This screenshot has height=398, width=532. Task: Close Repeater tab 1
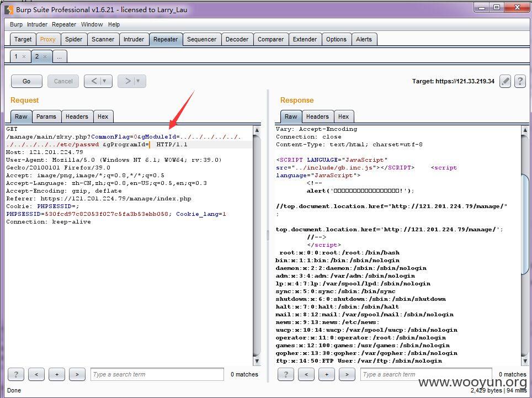(24, 57)
